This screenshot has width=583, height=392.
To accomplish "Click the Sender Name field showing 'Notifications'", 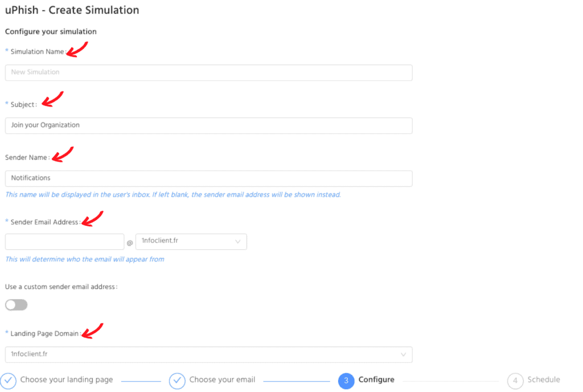I will (x=208, y=178).
